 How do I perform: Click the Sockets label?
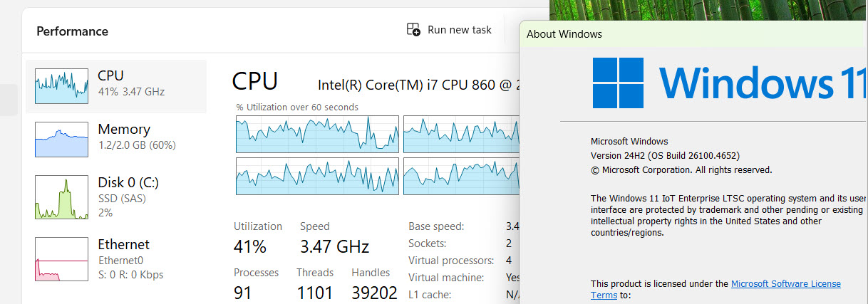[429, 243]
